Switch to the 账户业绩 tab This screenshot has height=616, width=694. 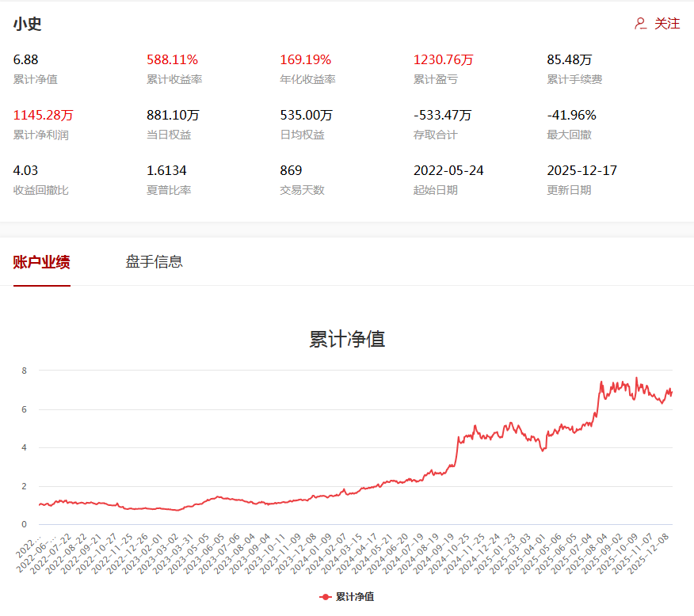(x=41, y=262)
